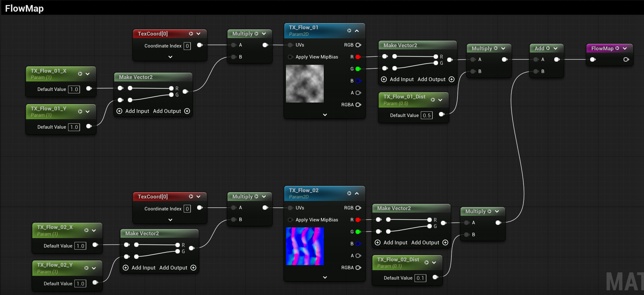Click the RGB output pin on TX_Flow_02

358,208
